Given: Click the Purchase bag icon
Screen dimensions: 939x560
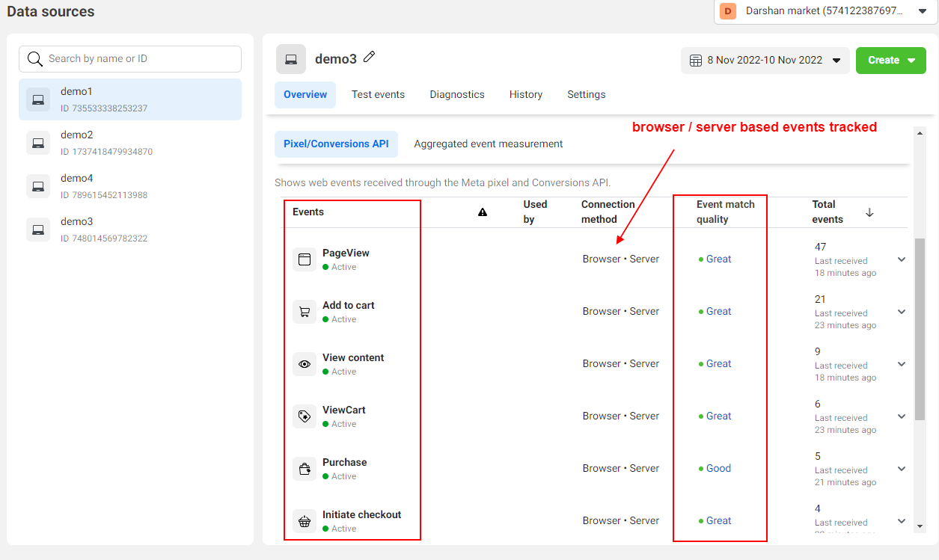Looking at the screenshot, I should [x=305, y=469].
